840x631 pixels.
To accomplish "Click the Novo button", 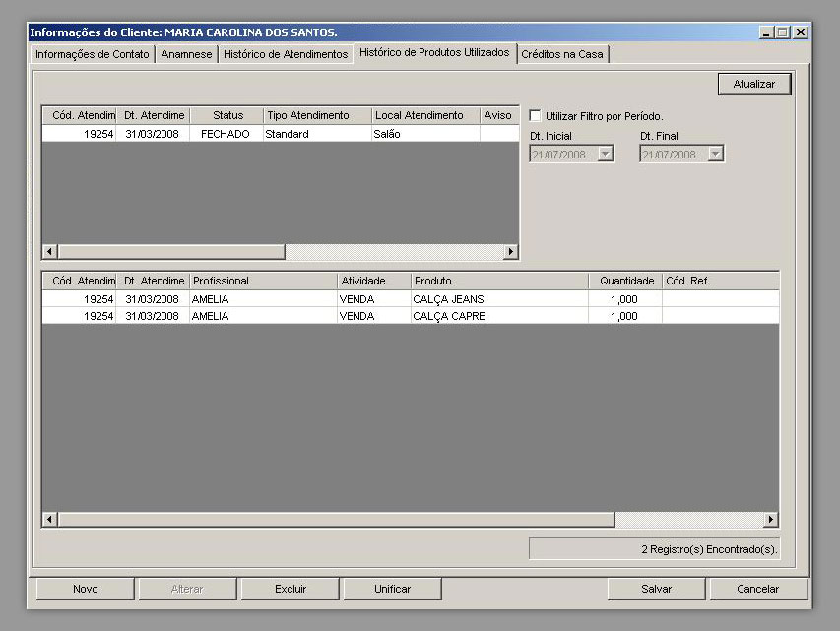I will point(85,589).
